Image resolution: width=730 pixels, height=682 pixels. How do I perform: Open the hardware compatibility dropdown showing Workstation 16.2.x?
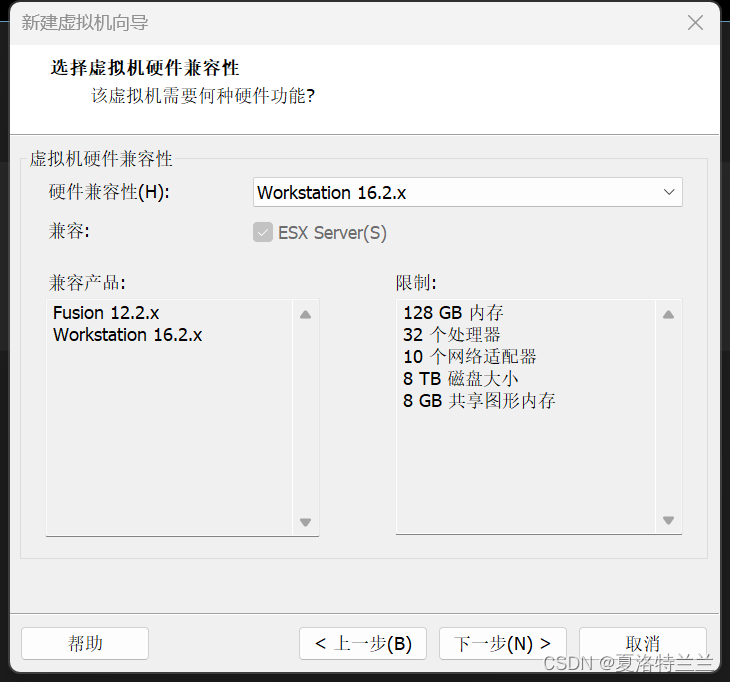pyautogui.click(x=467, y=192)
